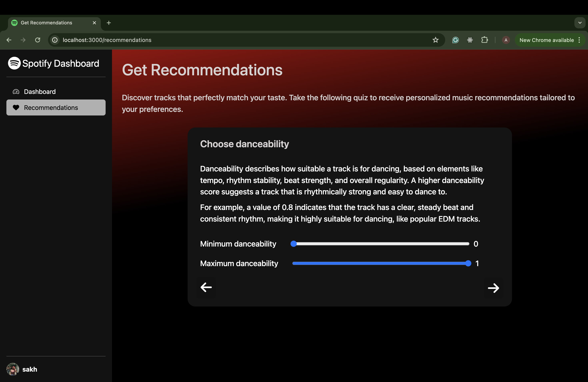Click the Chrome profile avatar
The height and width of the screenshot is (382, 588).
(x=506, y=40)
